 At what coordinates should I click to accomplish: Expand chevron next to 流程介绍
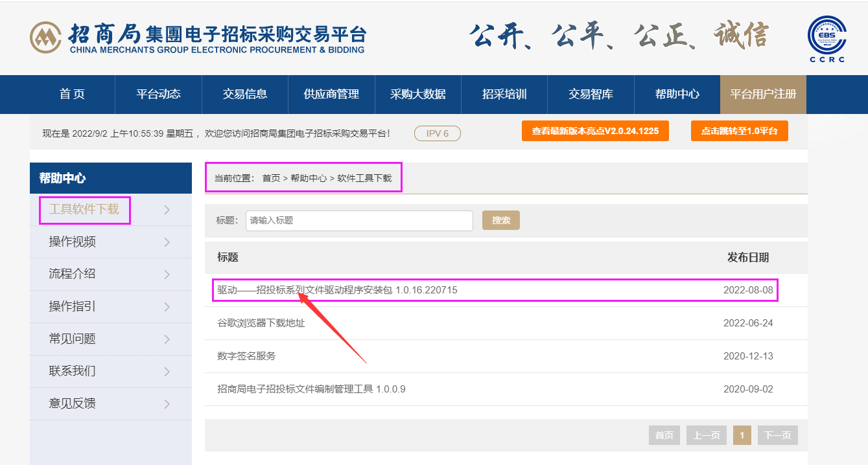[167, 275]
